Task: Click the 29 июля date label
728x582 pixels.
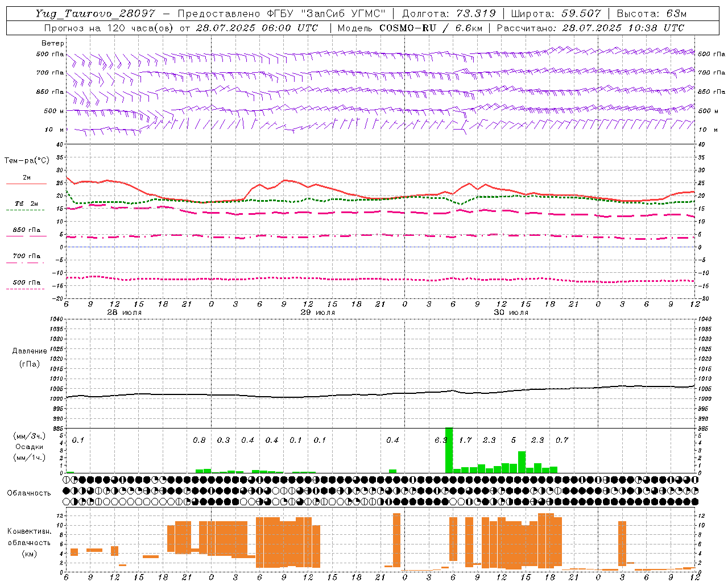Action: (318, 313)
